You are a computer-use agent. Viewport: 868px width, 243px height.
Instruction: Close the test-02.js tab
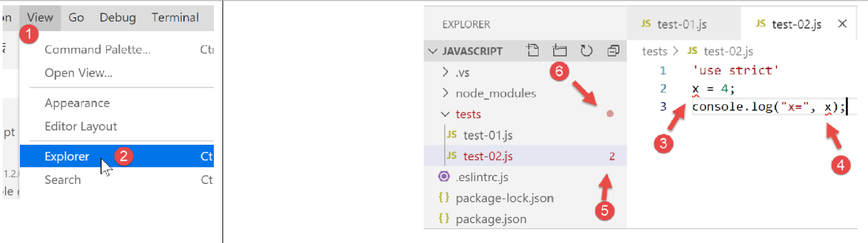point(843,24)
